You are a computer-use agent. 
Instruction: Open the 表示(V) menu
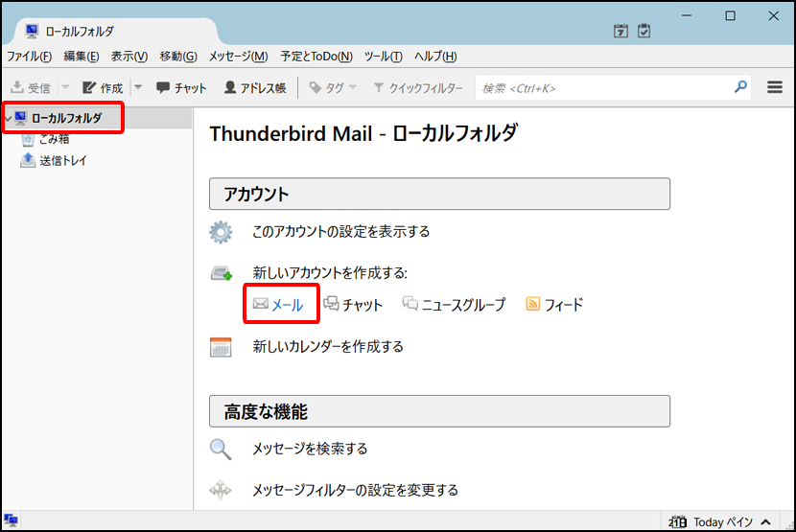[x=129, y=57]
